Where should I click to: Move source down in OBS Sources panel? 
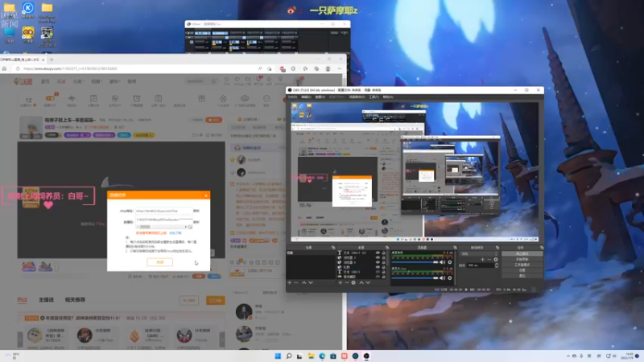(x=368, y=283)
